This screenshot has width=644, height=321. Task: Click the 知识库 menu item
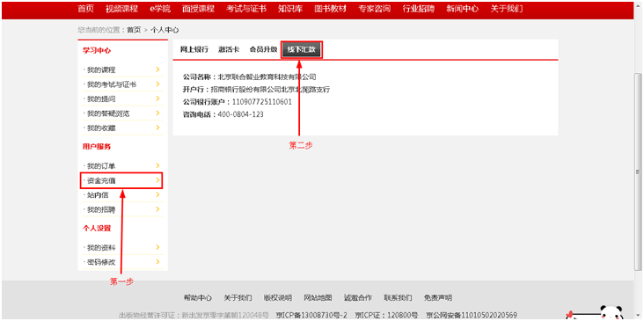point(290,9)
